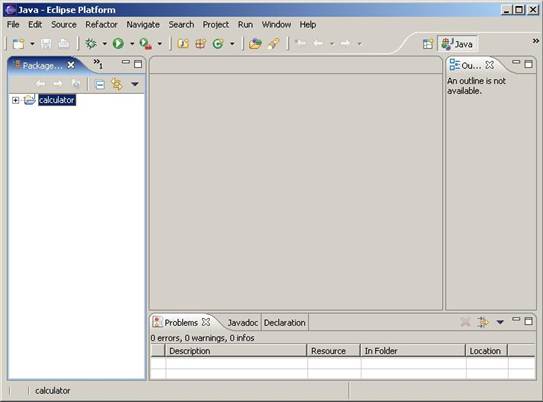Screen dimensions: 543x402
Task: Open the Project menu
Action: (216, 25)
